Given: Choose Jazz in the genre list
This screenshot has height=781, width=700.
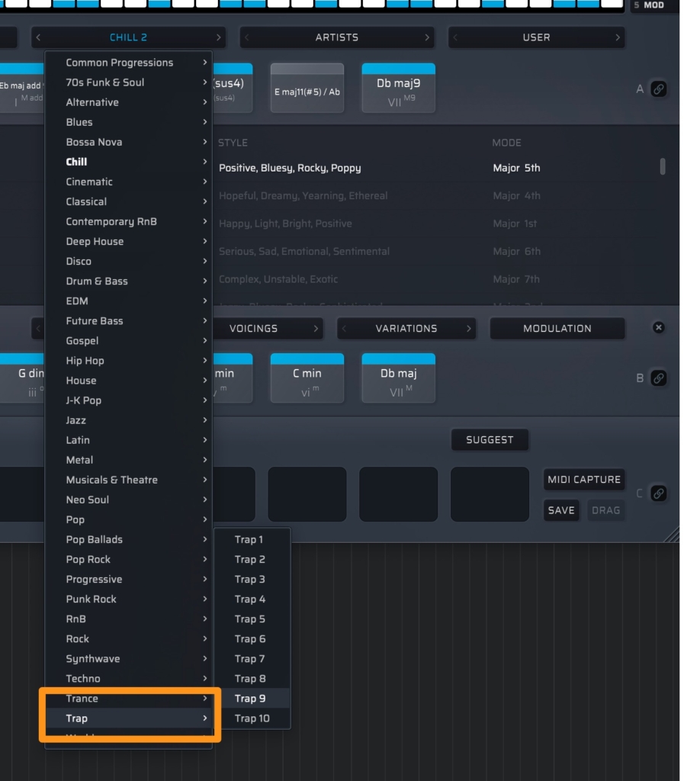Looking at the screenshot, I should click(x=128, y=420).
